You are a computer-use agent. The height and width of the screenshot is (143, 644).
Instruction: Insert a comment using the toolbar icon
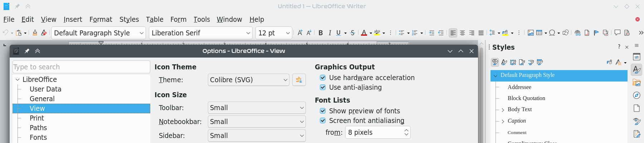point(618,33)
